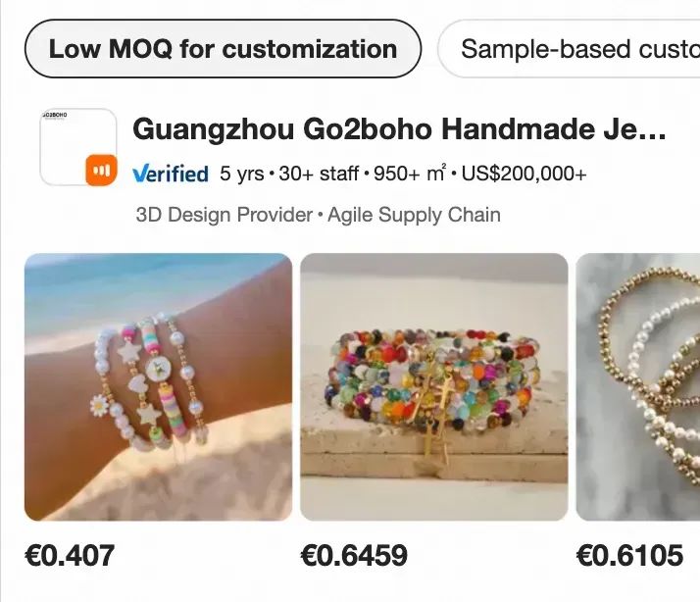Click the US$200,000+ revenue figure
The height and width of the screenshot is (602, 700).
524,175
